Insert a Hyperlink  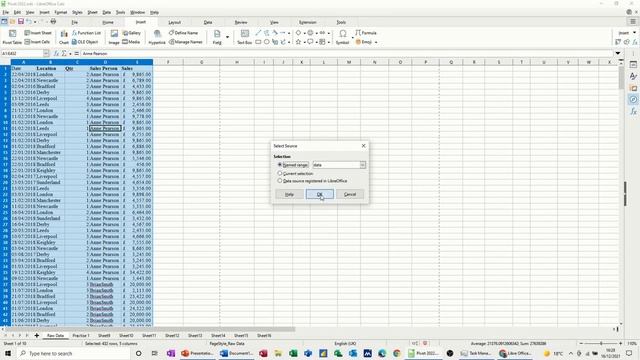(157, 37)
